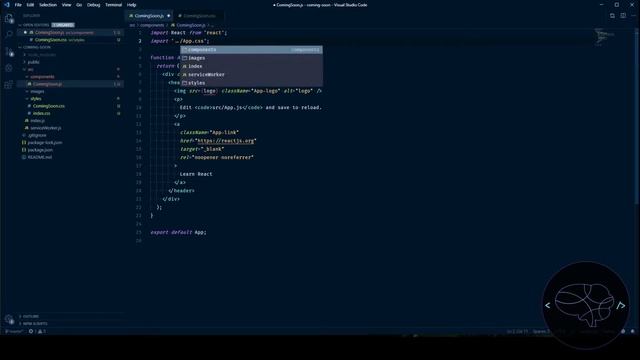The width and height of the screenshot is (640, 360).
Task: Click the line and column status indicator
Action: 517,331
